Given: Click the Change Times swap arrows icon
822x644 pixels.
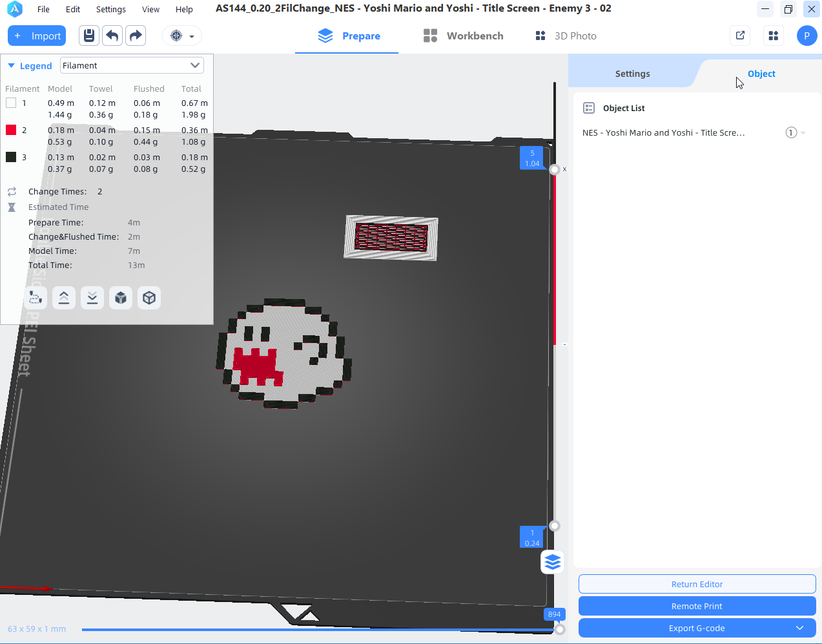Looking at the screenshot, I should (x=12, y=192).
